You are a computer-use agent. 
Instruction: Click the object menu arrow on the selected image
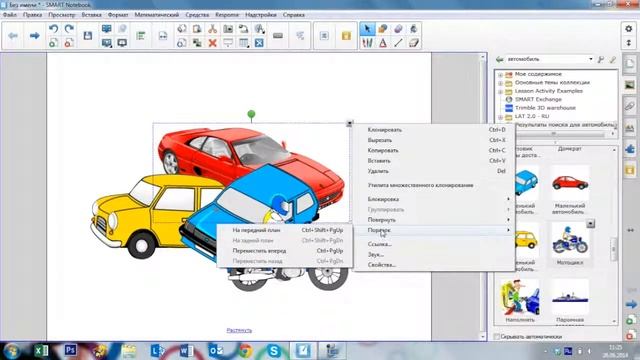point(349,123)
